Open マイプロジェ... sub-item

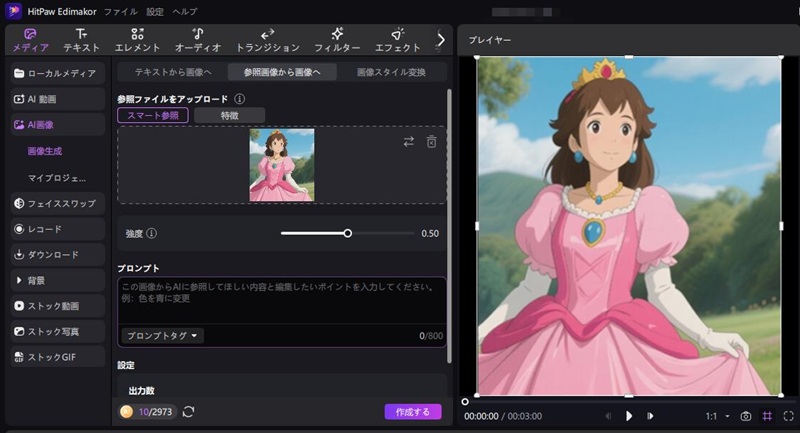(57, 178)
